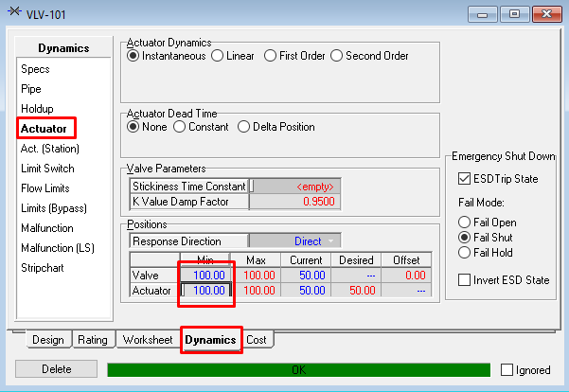Click the Actuator Max position cell
569x392 pixels.
(256, 291)
